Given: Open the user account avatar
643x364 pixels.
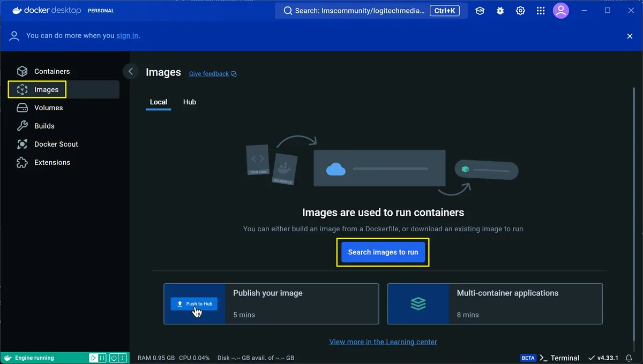Looking at the screenshot, I should (561, 11).
